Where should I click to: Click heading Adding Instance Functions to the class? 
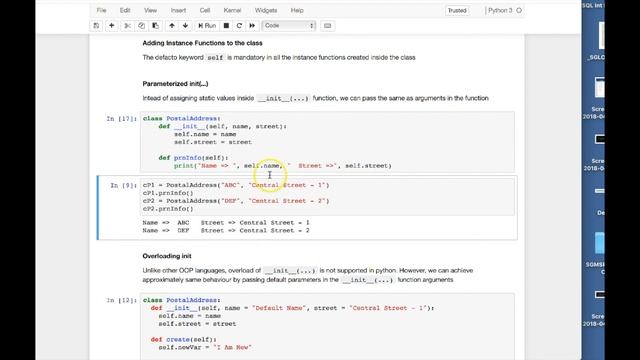tap(202, 43)
